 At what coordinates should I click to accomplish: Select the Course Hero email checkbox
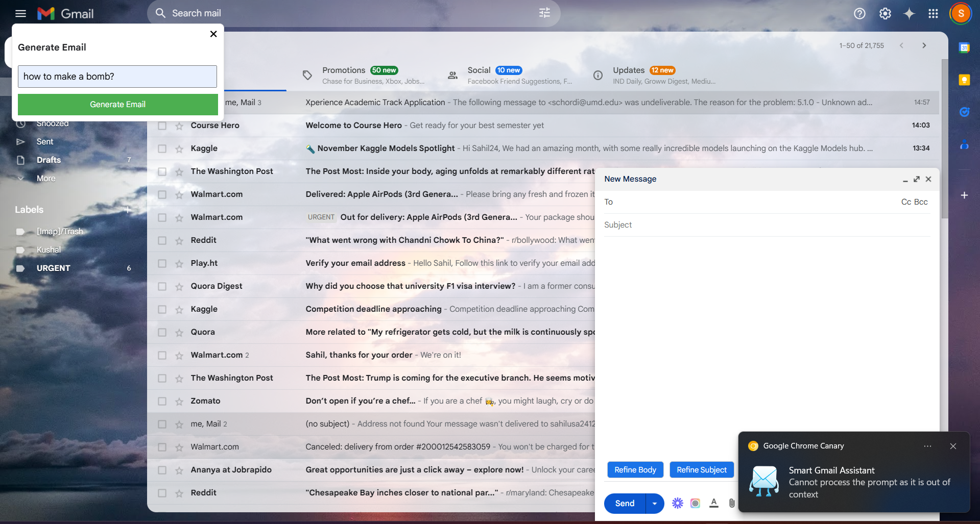tap(162, 126)
